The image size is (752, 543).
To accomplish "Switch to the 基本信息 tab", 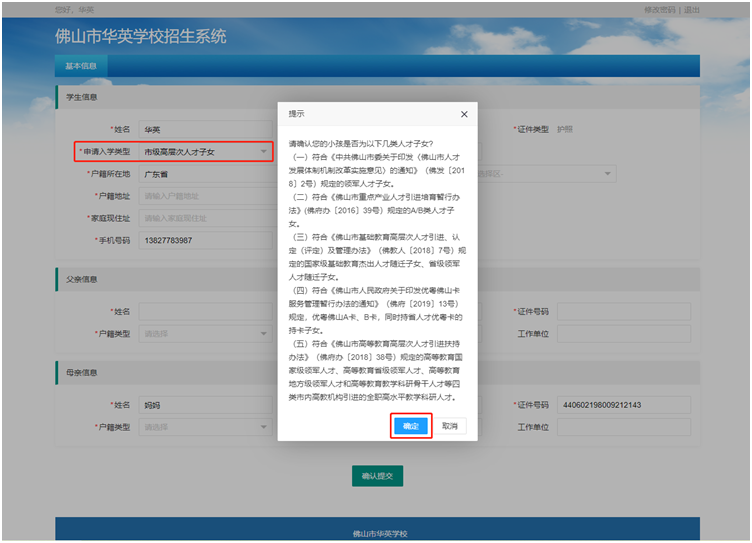I will (x=81, y=66).
